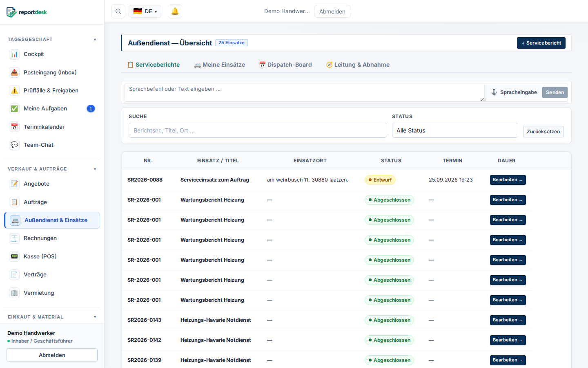Image resolution: width=588 pixels, height=368 pixels.
Task: Click Zurücksetzen to reset filters
Action: click(x=543, y=132)
